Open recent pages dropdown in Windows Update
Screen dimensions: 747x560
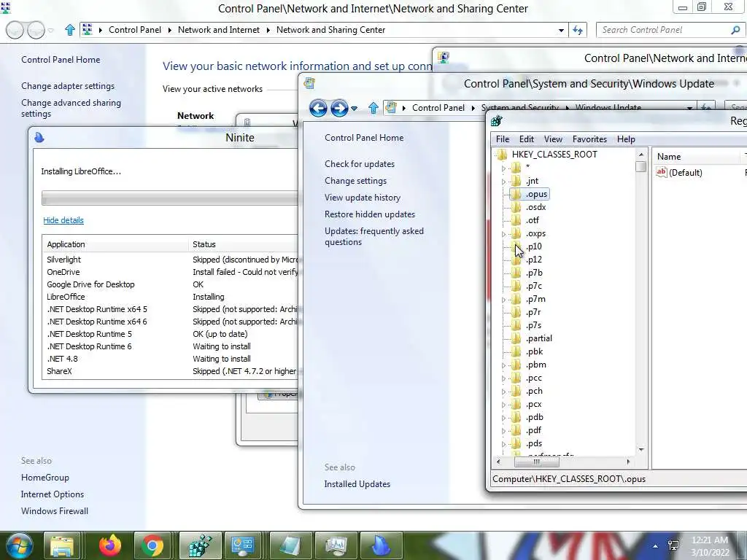click(354, 109)
